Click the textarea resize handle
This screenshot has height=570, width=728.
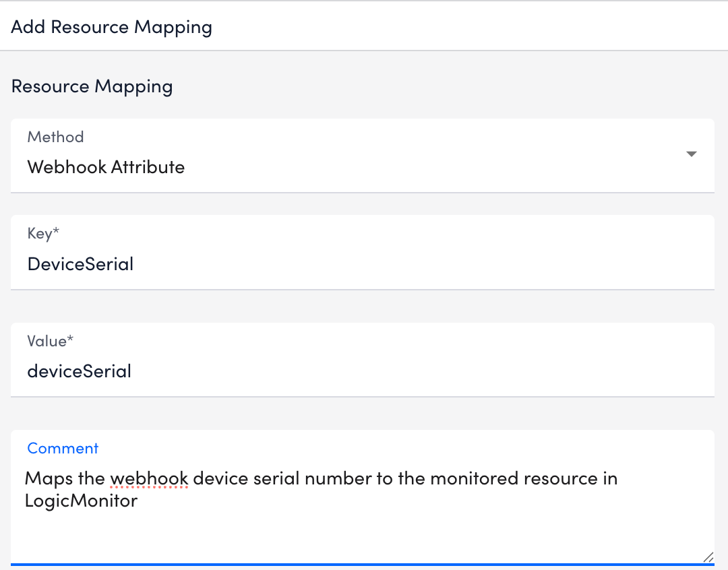[708, 559]
